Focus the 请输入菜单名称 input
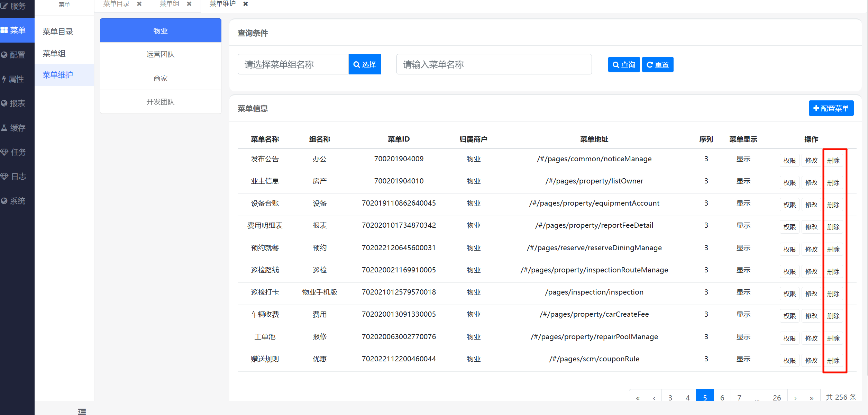This screenshot has width=868, height=415. (494, 64)
